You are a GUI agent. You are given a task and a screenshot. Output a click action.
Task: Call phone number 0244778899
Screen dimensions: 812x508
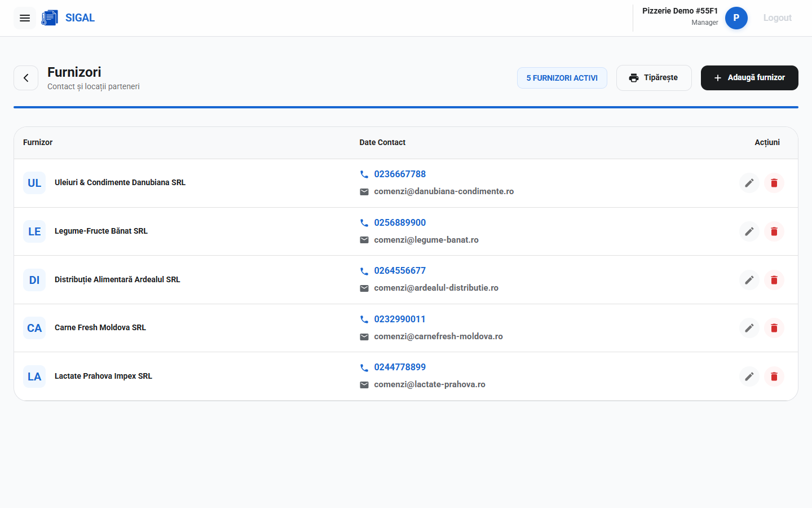tap(400, 367)
